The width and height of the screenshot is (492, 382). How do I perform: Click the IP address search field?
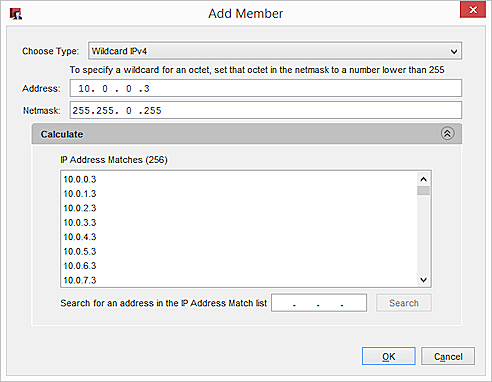(x=319, y=303)
